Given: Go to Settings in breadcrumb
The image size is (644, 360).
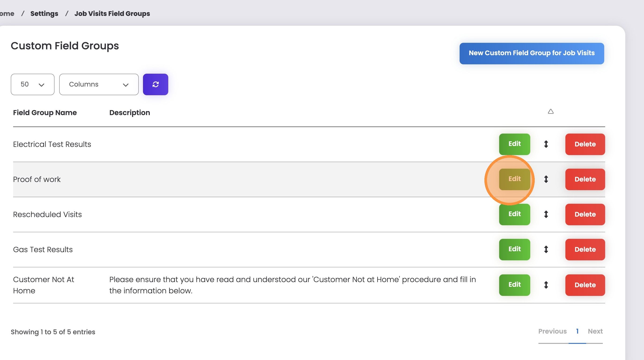Looking at the screenshot, I should click(44, 14).
